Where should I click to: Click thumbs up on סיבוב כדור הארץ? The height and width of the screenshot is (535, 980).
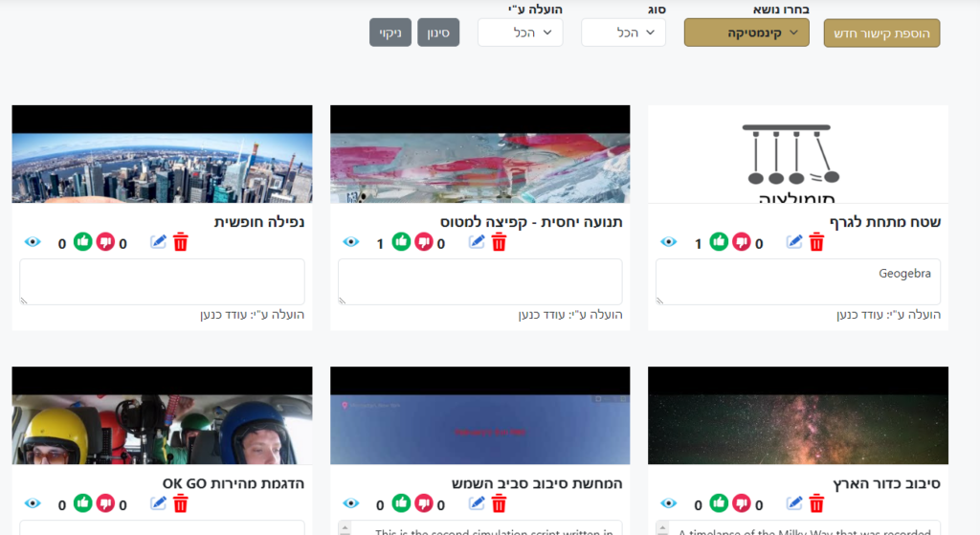coord(718,503)
